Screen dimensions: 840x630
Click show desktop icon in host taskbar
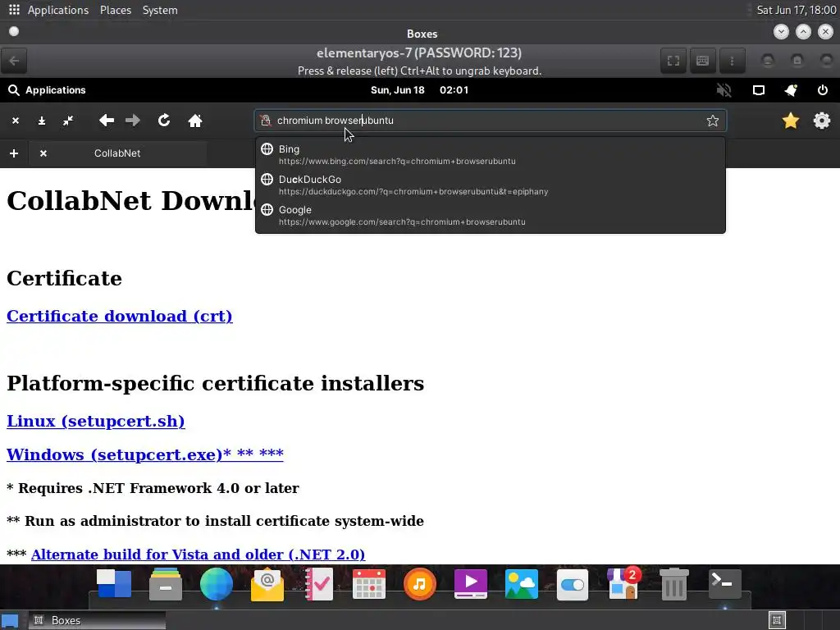coord(10,620)
